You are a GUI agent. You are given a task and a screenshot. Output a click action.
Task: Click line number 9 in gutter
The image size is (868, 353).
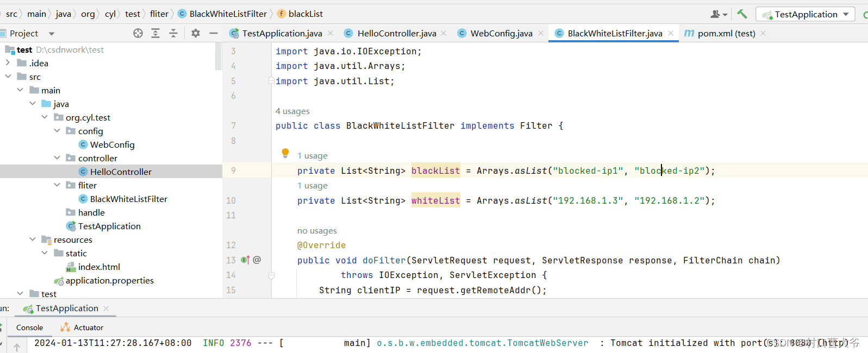[233, 171]
